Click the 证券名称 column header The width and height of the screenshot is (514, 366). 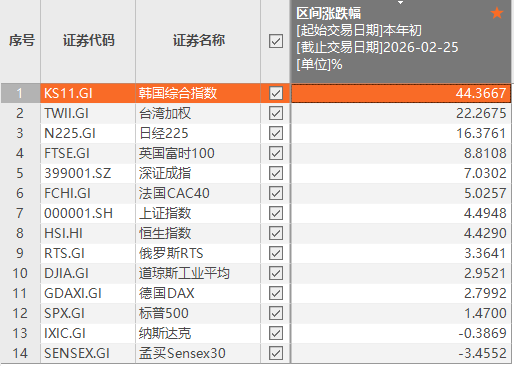pyautogui.click(x=199, y=41)
